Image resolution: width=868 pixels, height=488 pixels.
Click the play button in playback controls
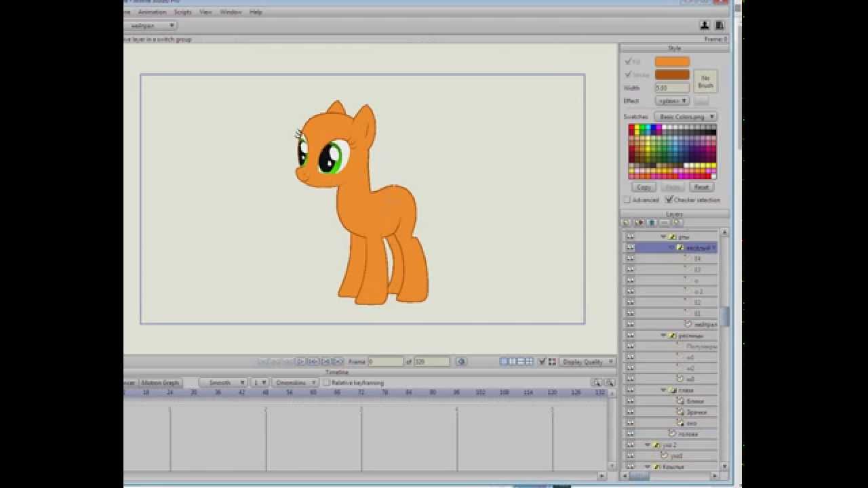(301, 362)
